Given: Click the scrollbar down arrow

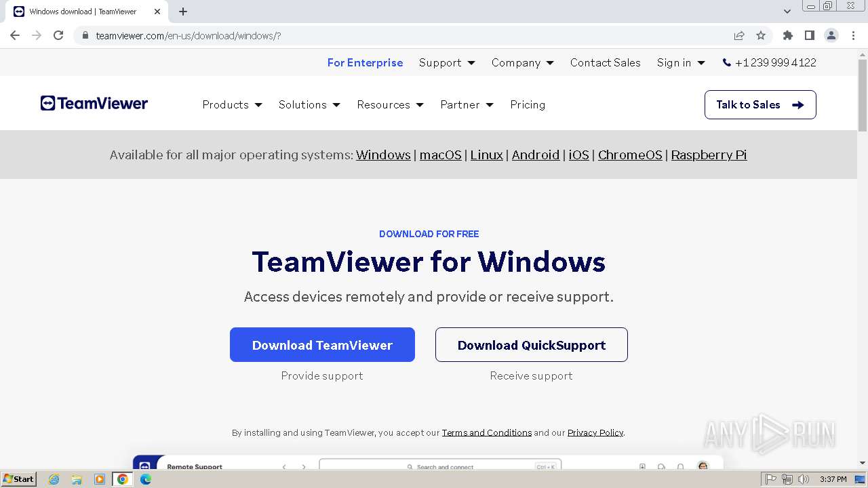Looking at the screenshot, I should (862, 464).
